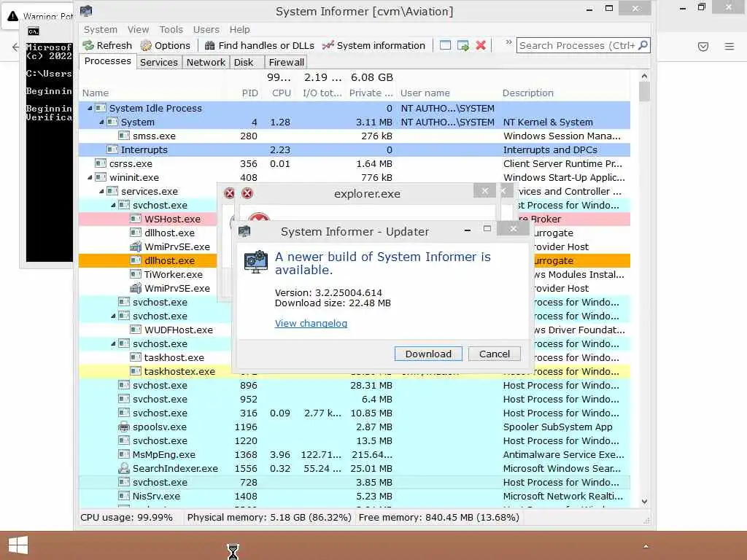Click the taskhostex.exe process icon
The image size is (747, 560).
tap(136, 371)
